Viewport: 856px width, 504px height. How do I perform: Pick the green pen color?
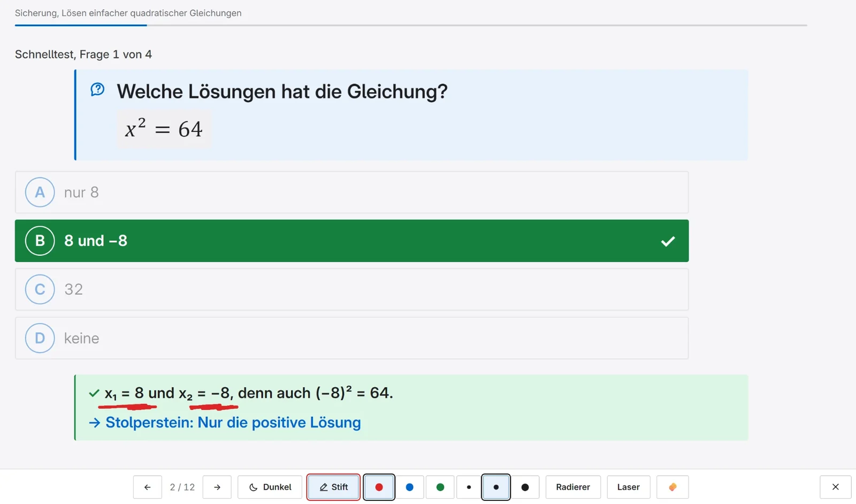pyautogui.click(x=440, y=487)
